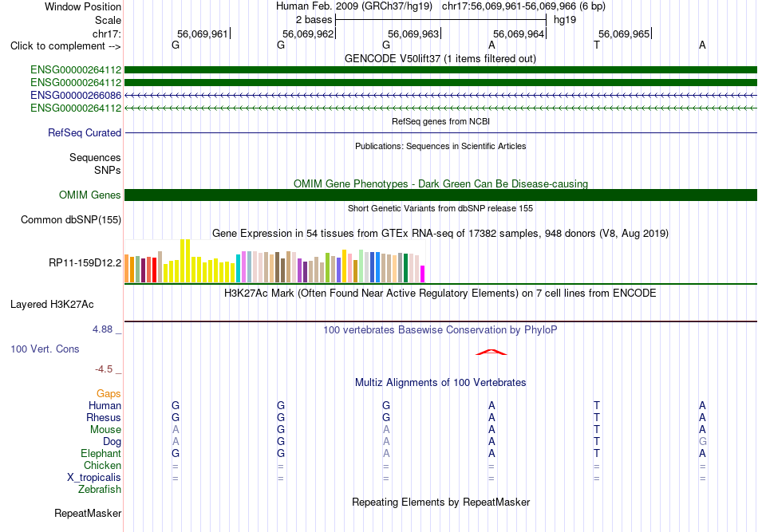Click the Gene Expression in 54 tissues title

pos(440,234)
